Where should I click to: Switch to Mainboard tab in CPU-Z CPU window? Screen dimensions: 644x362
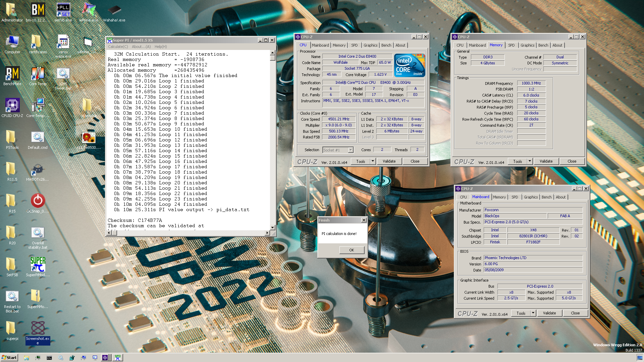click(320, 45)
